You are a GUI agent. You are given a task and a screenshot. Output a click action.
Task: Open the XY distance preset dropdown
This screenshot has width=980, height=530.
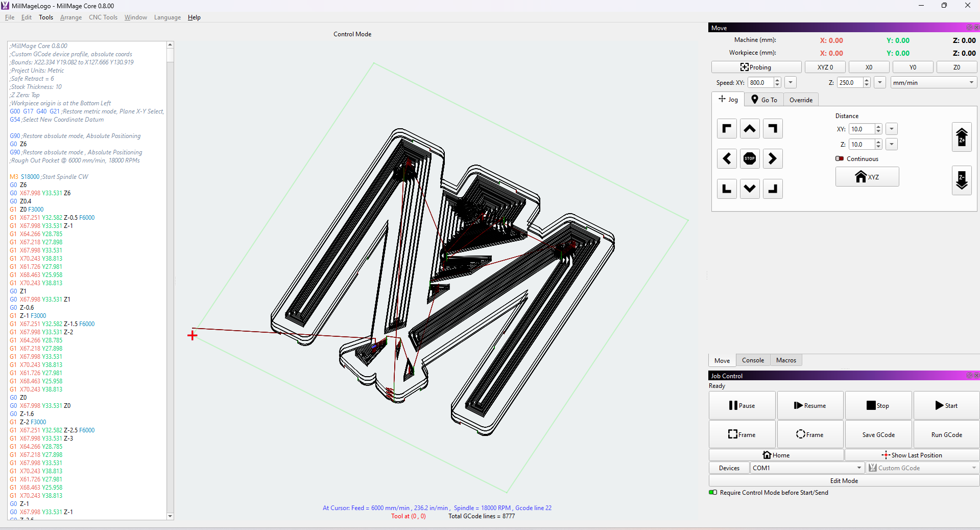tap(892, 129)
